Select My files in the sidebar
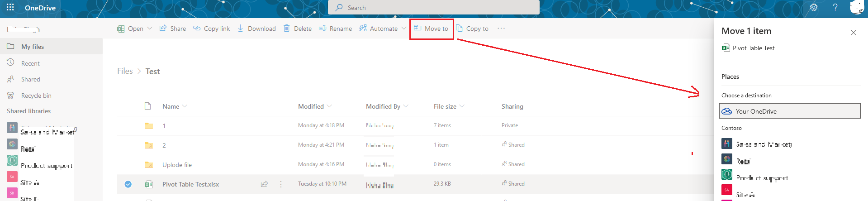 (x=51, y=47)
